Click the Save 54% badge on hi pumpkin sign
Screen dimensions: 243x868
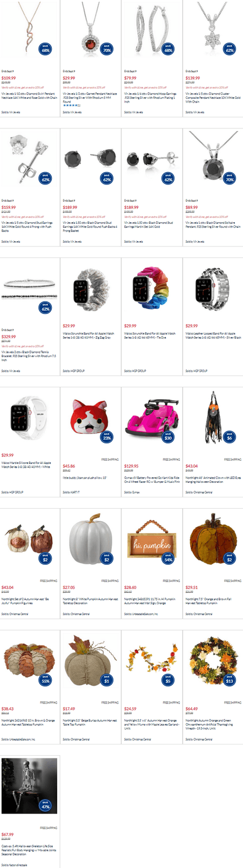tap(168, 558)
